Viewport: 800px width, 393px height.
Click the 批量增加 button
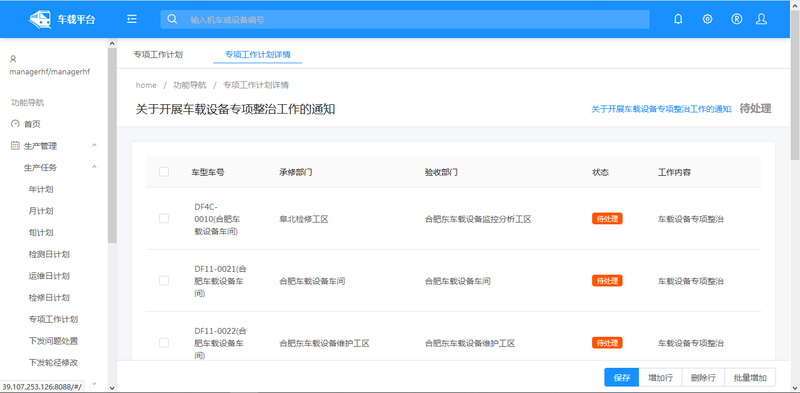[750, 378]
